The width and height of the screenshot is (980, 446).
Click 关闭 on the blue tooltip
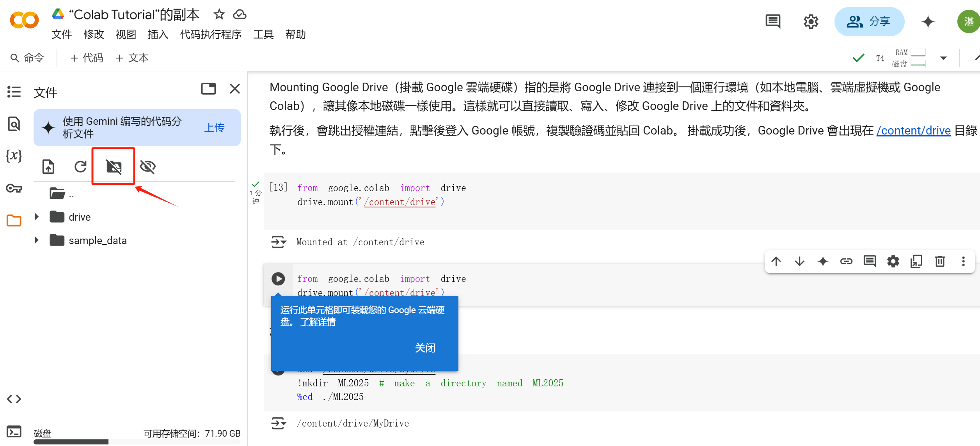coord(425,348)
